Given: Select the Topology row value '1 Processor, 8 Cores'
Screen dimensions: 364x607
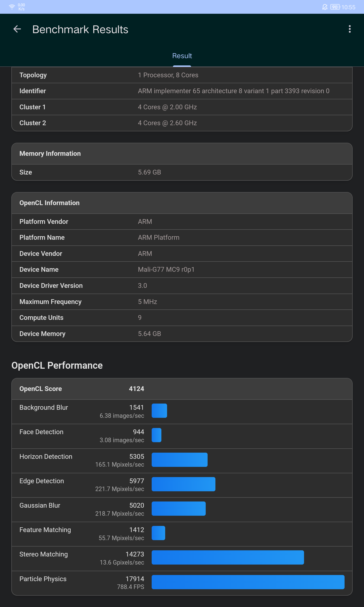Looking at the screenshot, I should (x=168, y=75).
